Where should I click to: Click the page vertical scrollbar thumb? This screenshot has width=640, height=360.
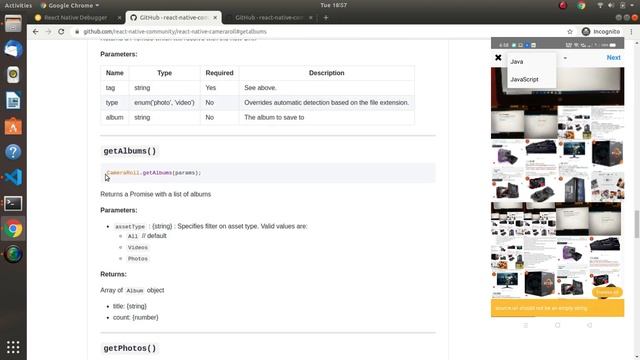636,223
